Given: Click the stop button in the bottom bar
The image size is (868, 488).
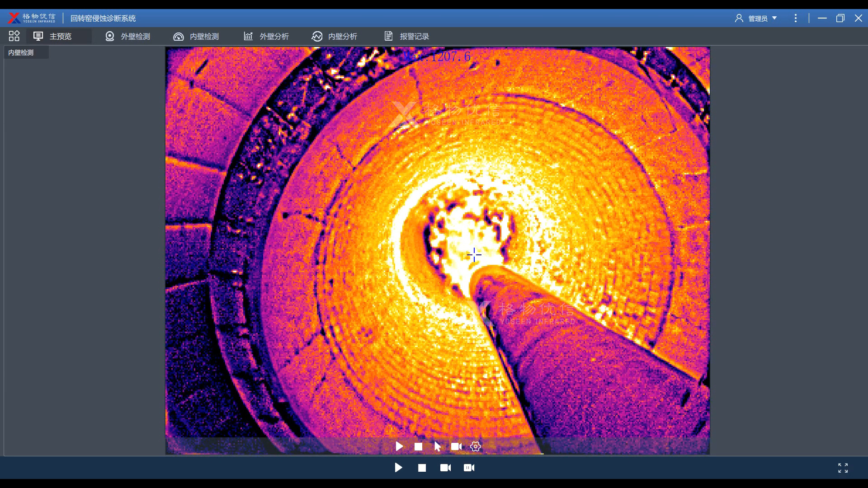Looking at the screenshot, I should 422,468.
